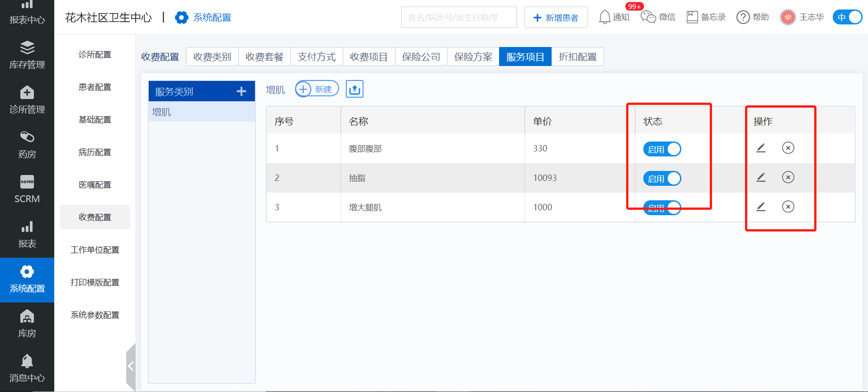The width and height of the screenshot is (868, 392).
Task: Open 药房 pharmacy module
Action: 27,146
